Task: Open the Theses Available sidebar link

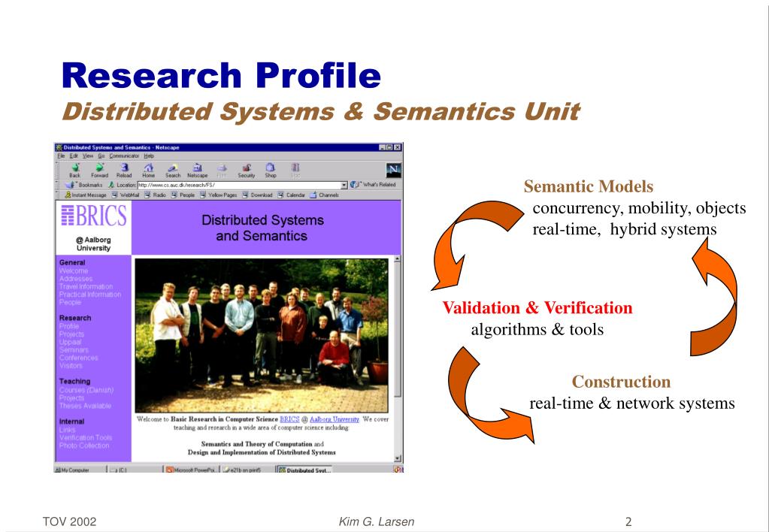Action: tap(85, 406)
